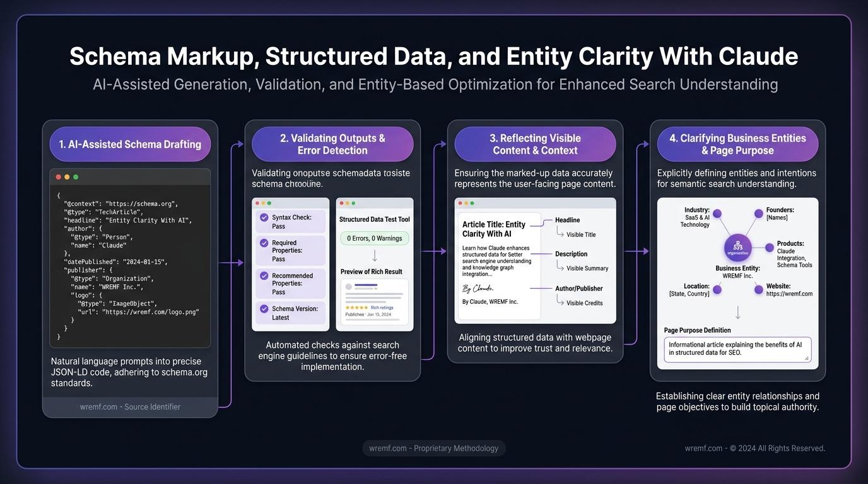The width and height of the screenshot is (868, 484).
Task: Click the handwritten "By Claude" signature
Action: 478,289
